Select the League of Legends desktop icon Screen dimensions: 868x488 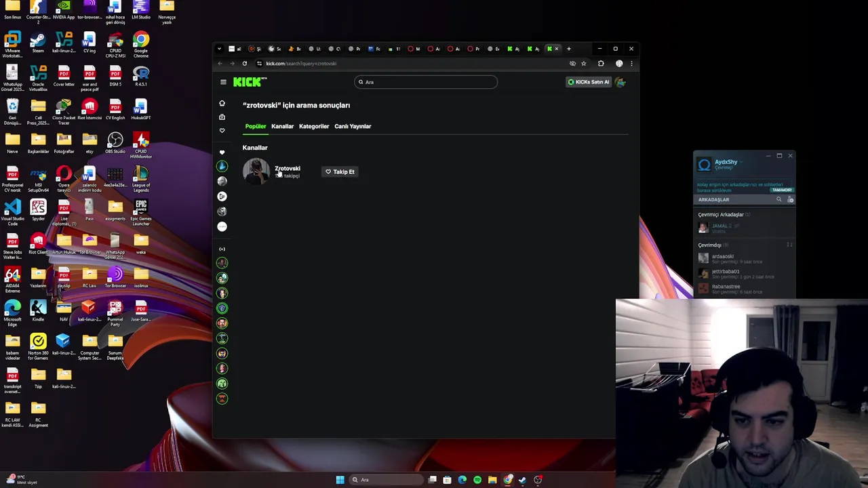point(141,178)
